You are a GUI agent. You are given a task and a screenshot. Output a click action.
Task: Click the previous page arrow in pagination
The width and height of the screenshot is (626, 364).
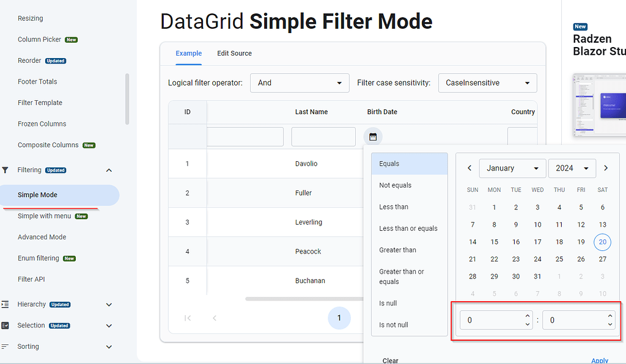(x=215, y=318)
